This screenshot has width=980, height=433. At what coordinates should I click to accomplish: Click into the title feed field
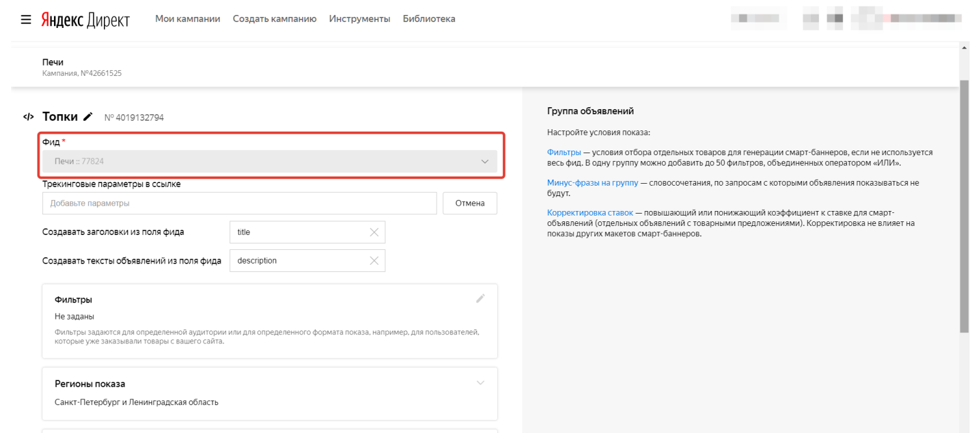pos(296,232)
